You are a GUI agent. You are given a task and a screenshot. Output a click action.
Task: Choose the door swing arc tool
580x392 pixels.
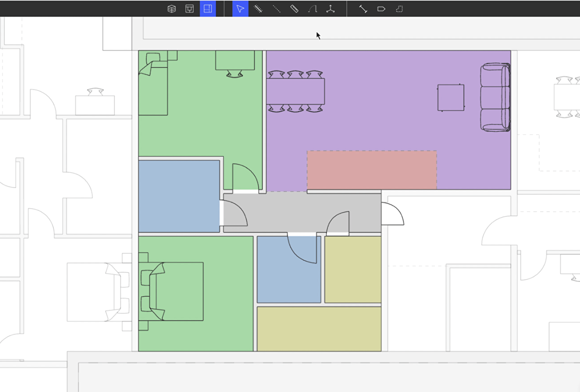pyautogui.click(x=312, y=9)
